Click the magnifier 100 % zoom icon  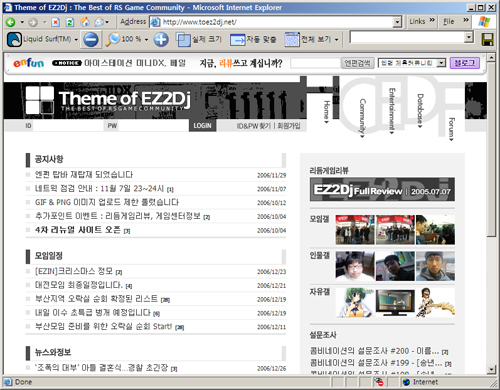pyautogui.click(x=113, y=39)
